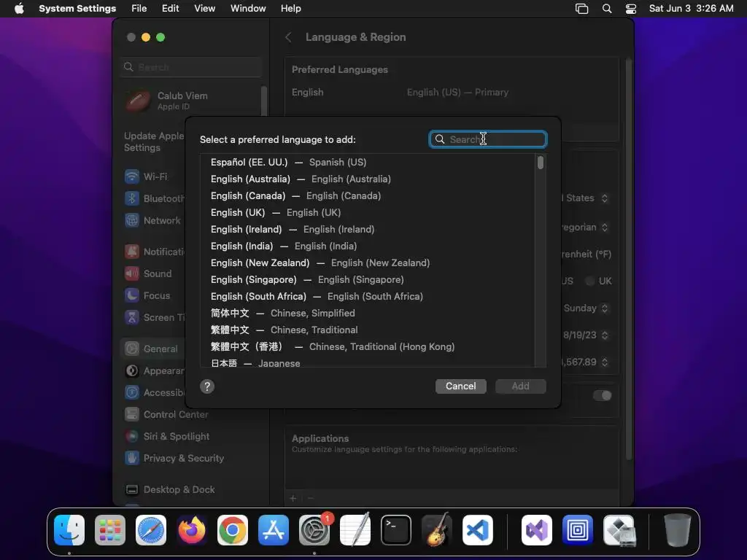Launch Launchpad from the dock
This screenshot has height=560, width=747.
click(x=110, y=530)
